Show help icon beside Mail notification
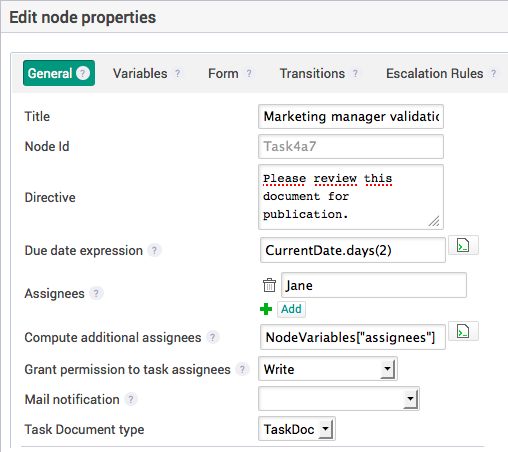The width and height of the screenshot is (508, 452). click(x=131, y=399)
